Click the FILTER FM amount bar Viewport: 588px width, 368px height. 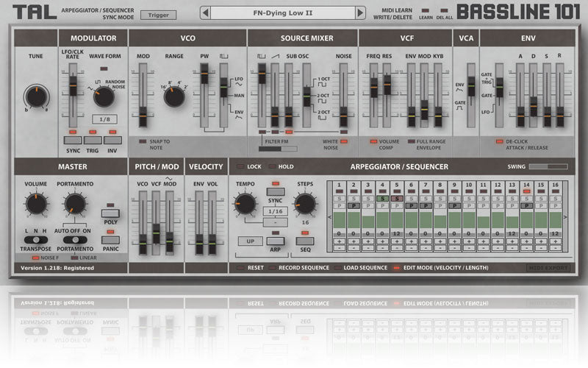(x=278, y=149)
